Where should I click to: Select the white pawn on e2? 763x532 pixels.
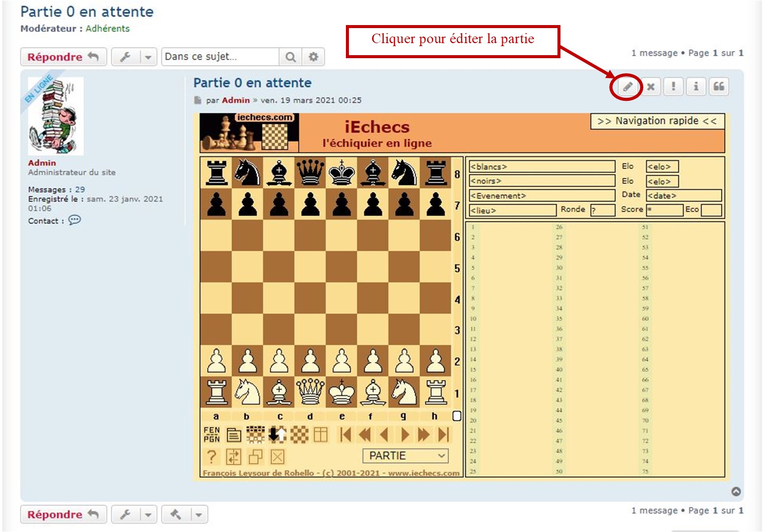[x=342, y=362]
